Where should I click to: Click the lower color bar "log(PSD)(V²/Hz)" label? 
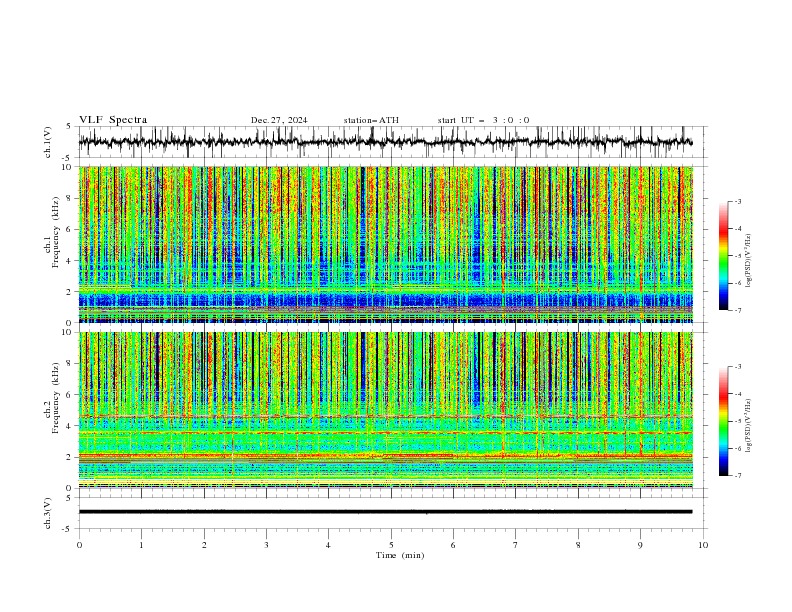click(748, 425)
